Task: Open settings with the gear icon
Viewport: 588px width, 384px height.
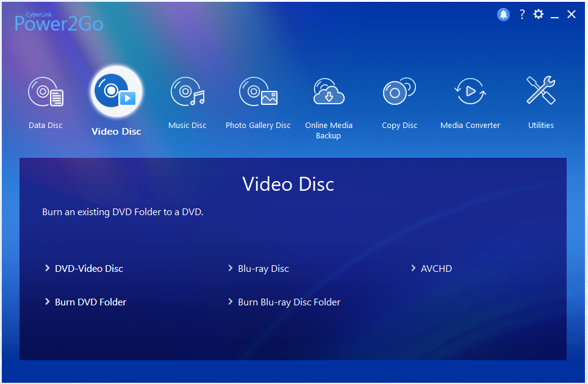Action: [x=539, y=14]
